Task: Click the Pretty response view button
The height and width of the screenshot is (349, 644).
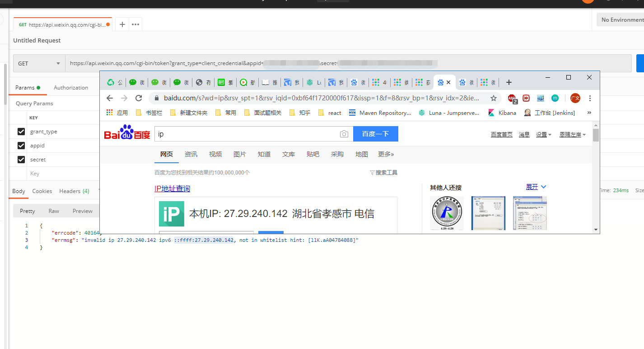Action: pyautogui.click(x=27, y=211)
